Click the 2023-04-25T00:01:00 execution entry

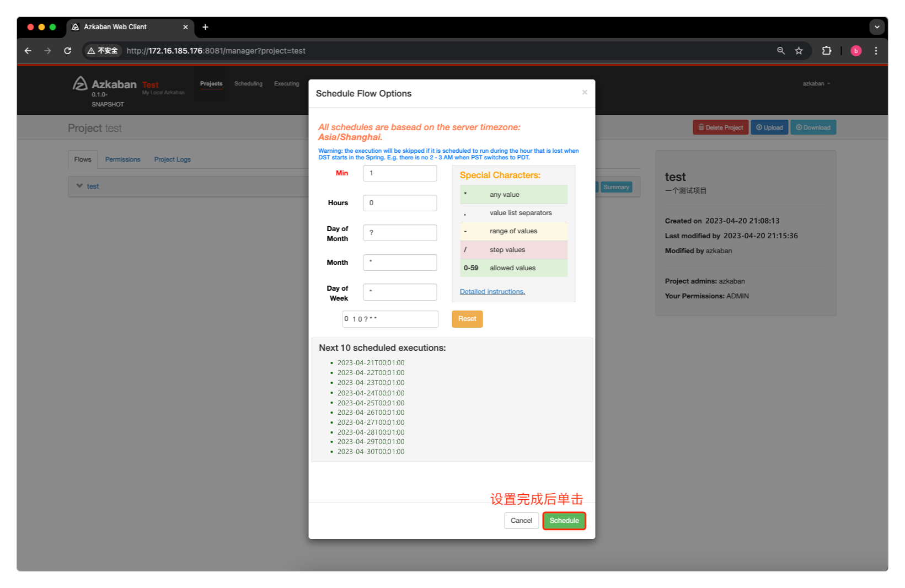pyautogui.click(x=371, y=403)
